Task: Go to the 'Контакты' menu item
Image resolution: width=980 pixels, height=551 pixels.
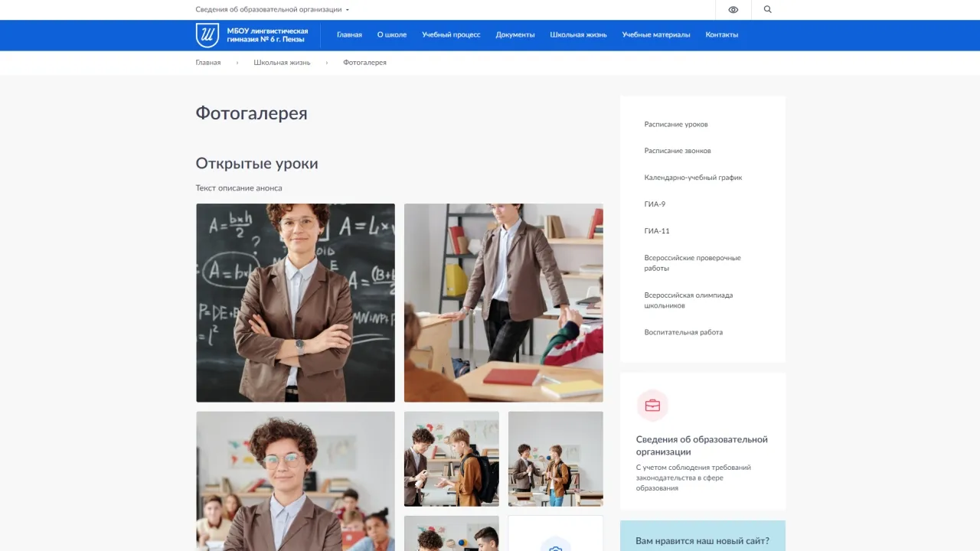Action: tap(722, 35)
